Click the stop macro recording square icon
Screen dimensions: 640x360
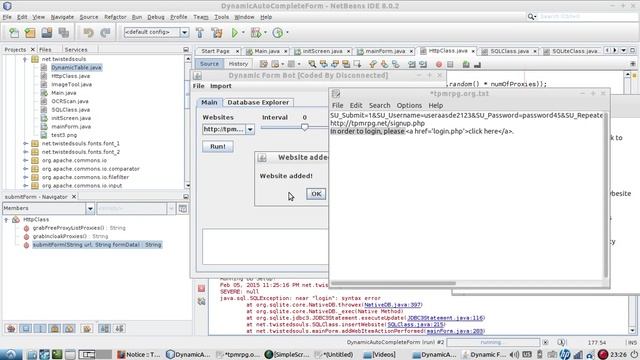[x=450, y=64]
